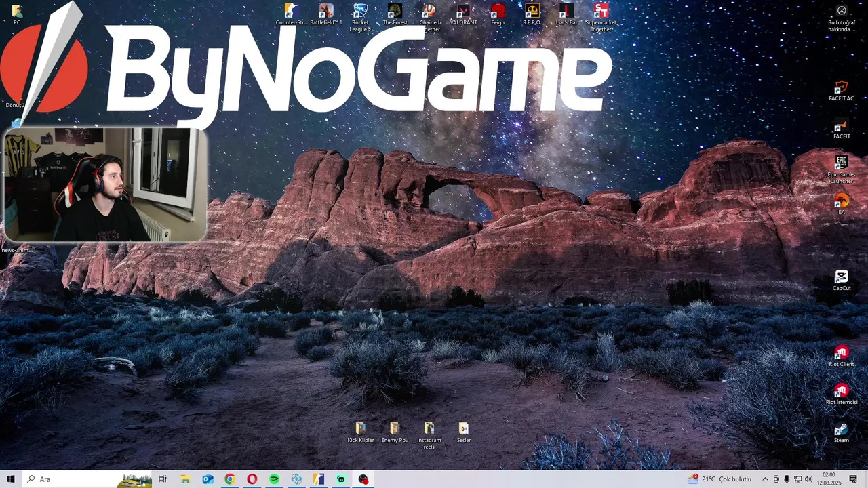Select the Steam desktop shortcut
The width and height of the screenshot is (868, 488).
click(x=842, y=432)
